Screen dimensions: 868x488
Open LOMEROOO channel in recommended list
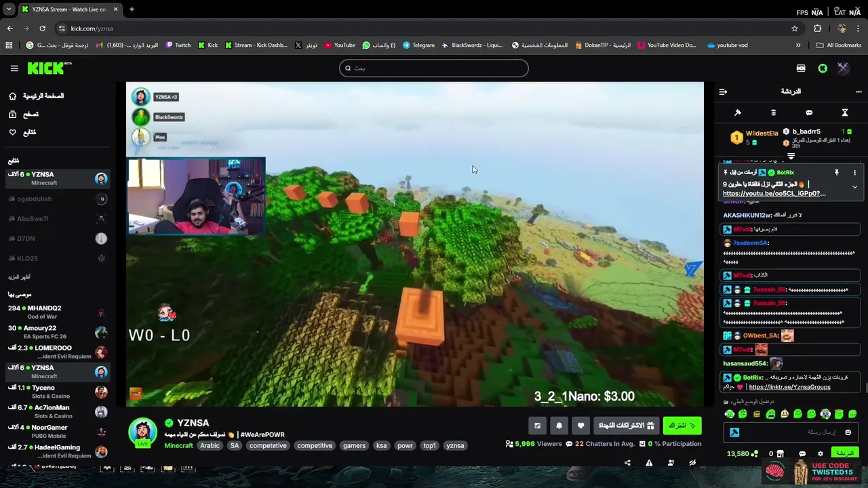tap(57, 352)
